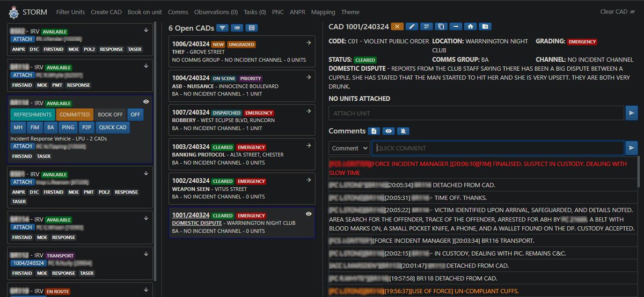
Task: Set unit status to COMMITTED
Action: (75, 115)
